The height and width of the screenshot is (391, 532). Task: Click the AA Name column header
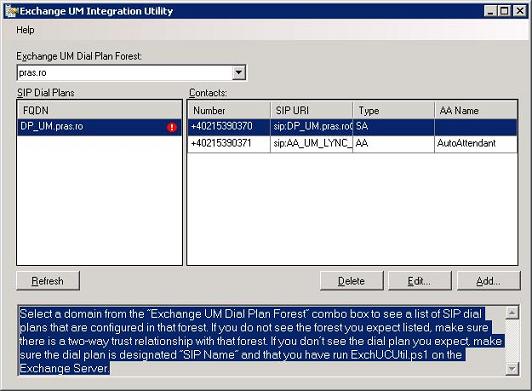coord(476,110)
